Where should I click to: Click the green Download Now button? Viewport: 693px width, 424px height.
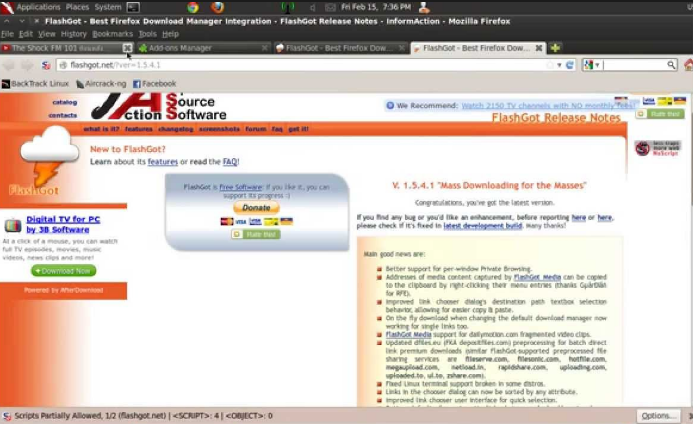click(64, 271)
